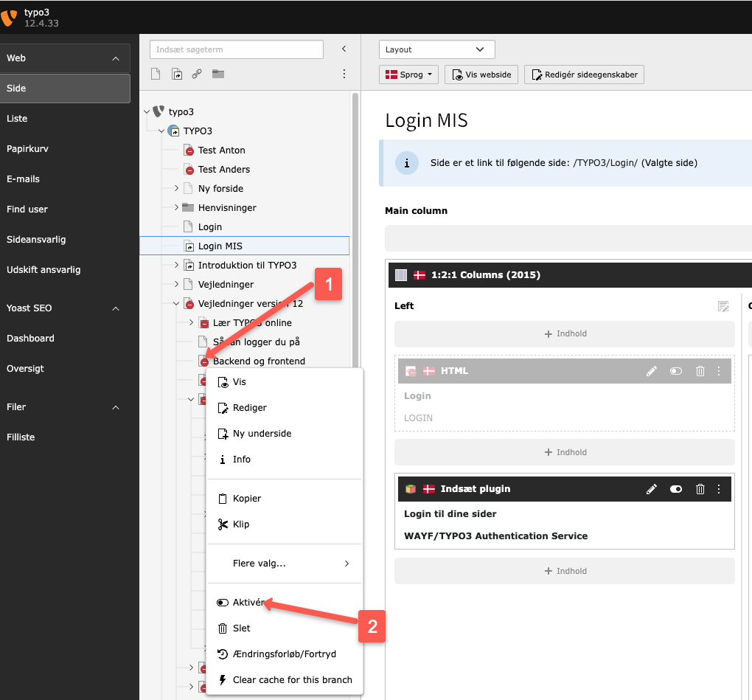Open more options for HTML content element

(x=719, y=371)
